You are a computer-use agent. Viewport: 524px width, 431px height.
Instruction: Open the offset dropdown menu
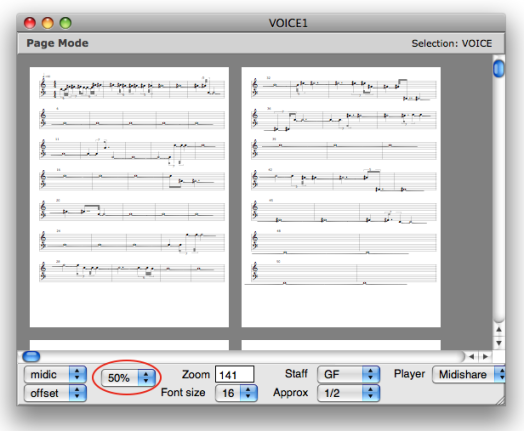[x=55, y=393]
